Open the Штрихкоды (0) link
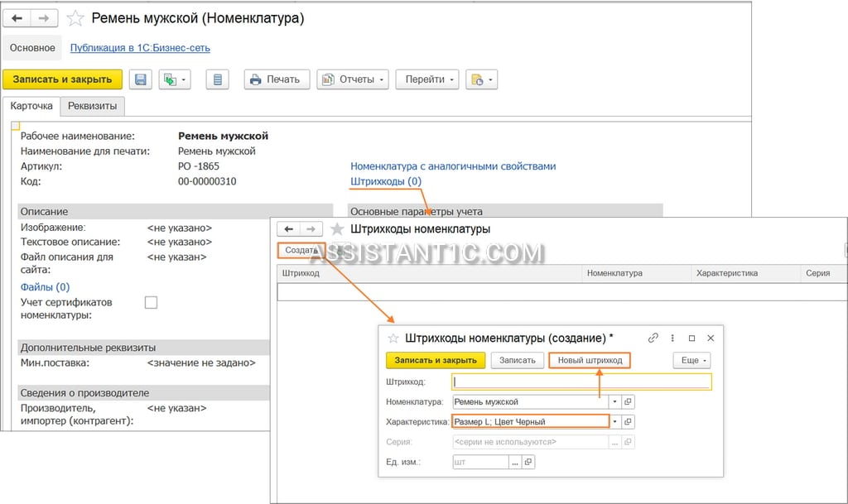Screen dimensions: 848x504 point(386,181)
